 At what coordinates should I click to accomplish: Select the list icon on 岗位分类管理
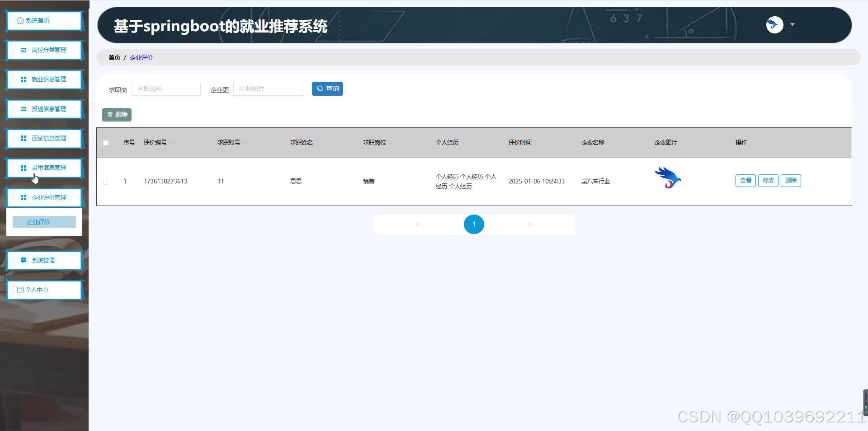point(24,50)
